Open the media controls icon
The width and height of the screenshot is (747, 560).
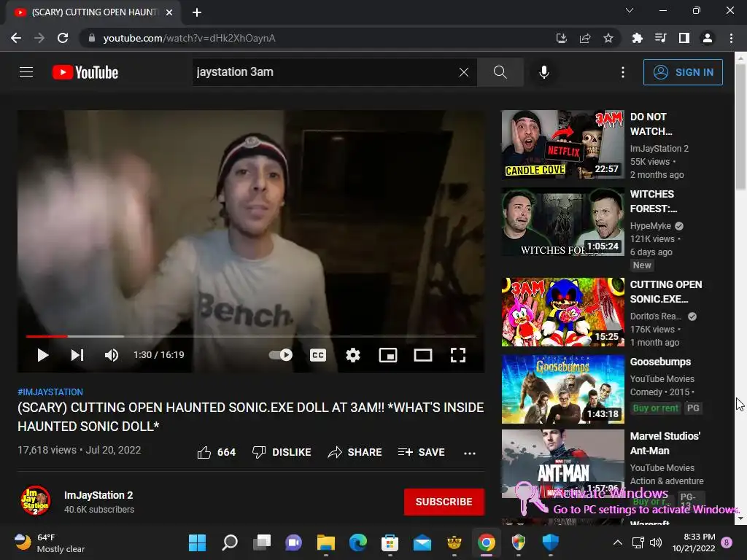661,38
